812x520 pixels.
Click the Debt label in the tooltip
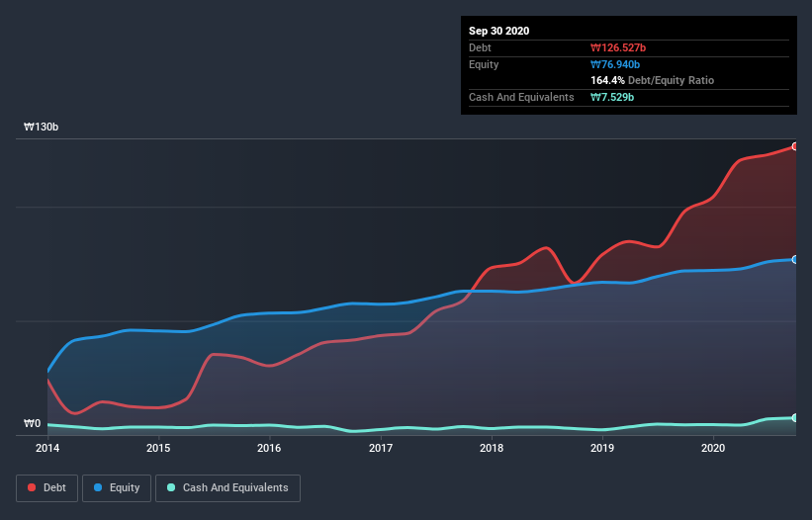coord(480,47)
